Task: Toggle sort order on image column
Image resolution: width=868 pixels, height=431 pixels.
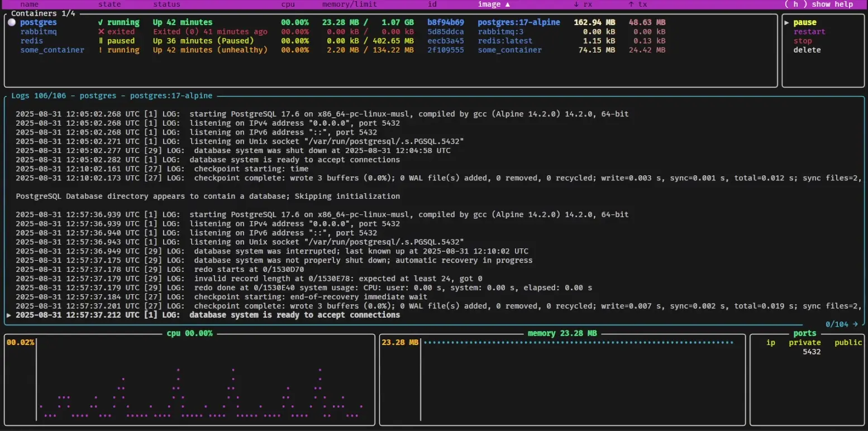Action: 494,4
